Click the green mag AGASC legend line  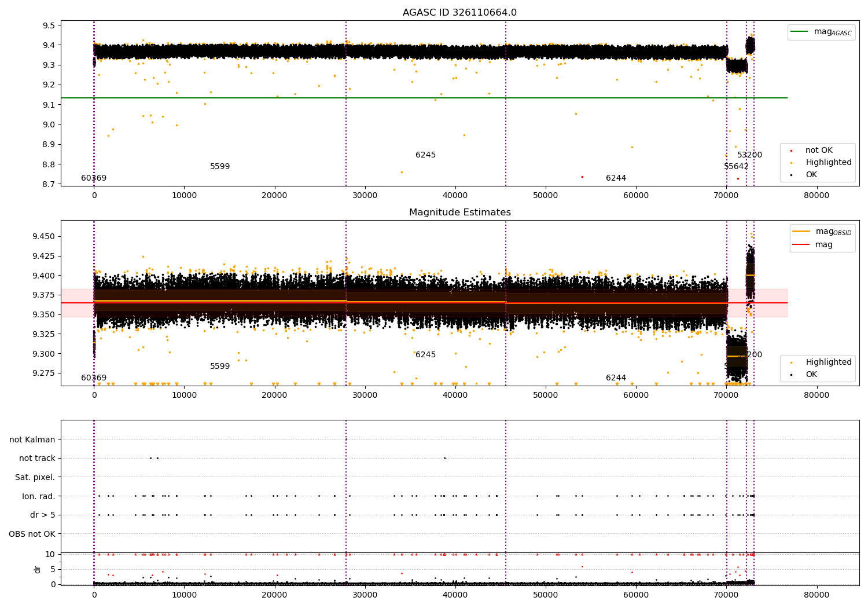[x=800, y=32]
